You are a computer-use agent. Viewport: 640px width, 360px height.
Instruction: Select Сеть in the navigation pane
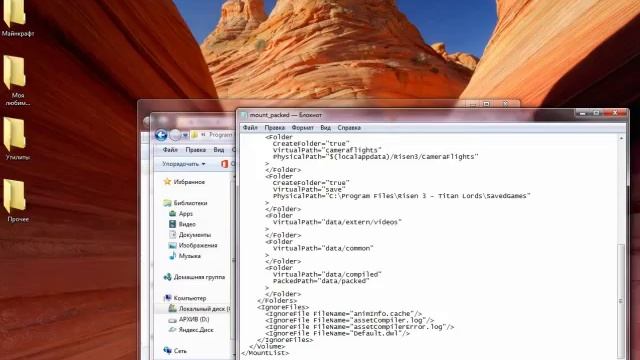click(180, 351)
